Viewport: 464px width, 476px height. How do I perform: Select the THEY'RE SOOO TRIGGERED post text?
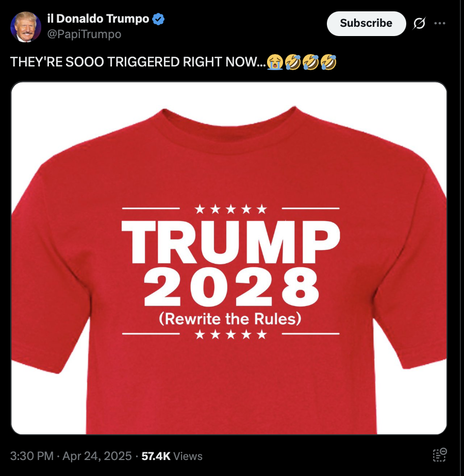pyautogui.click(x=138, y=62)
